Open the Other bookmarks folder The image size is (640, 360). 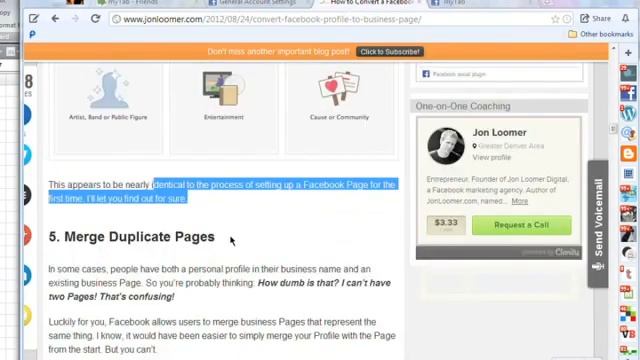pyautogui.click(x=600, y=34)
